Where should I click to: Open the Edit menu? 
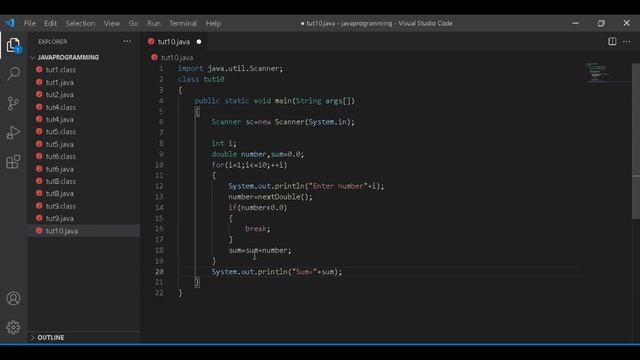[50, 23]
